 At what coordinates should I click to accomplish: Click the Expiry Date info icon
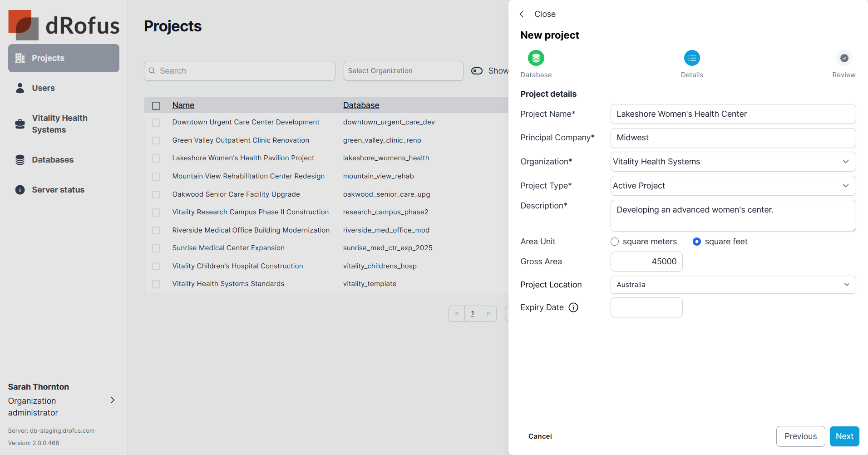tap(573, 308)
